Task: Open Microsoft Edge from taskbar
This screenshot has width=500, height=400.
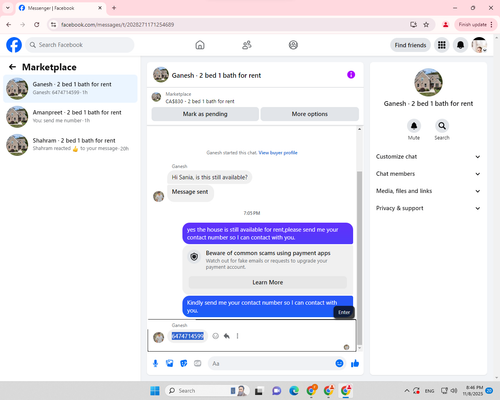Action: (x=294, y=391)
